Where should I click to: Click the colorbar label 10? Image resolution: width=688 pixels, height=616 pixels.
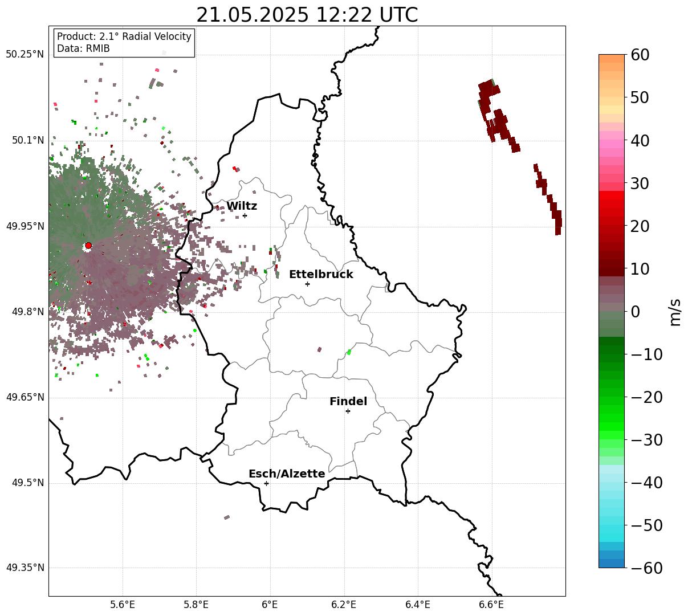click(x=640, y=269)
